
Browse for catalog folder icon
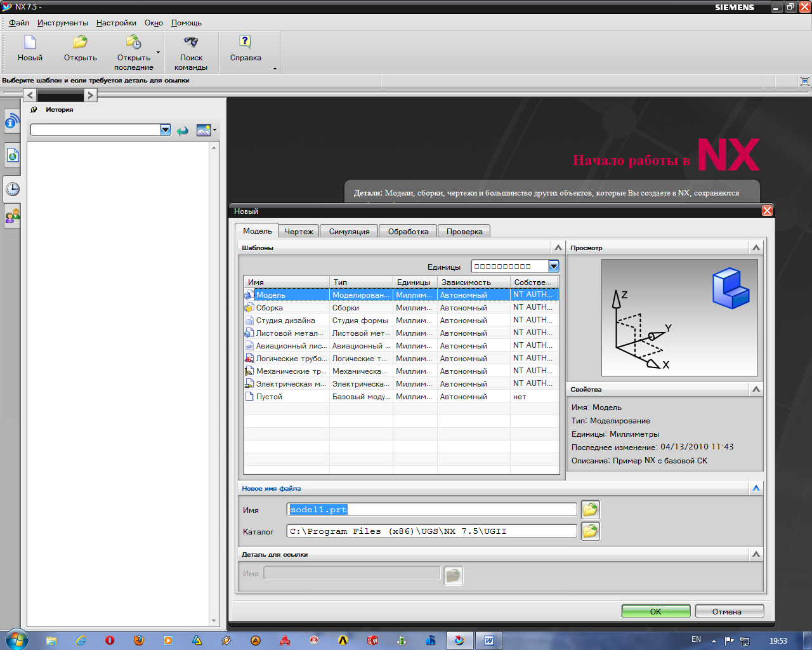tap(591, 531)
